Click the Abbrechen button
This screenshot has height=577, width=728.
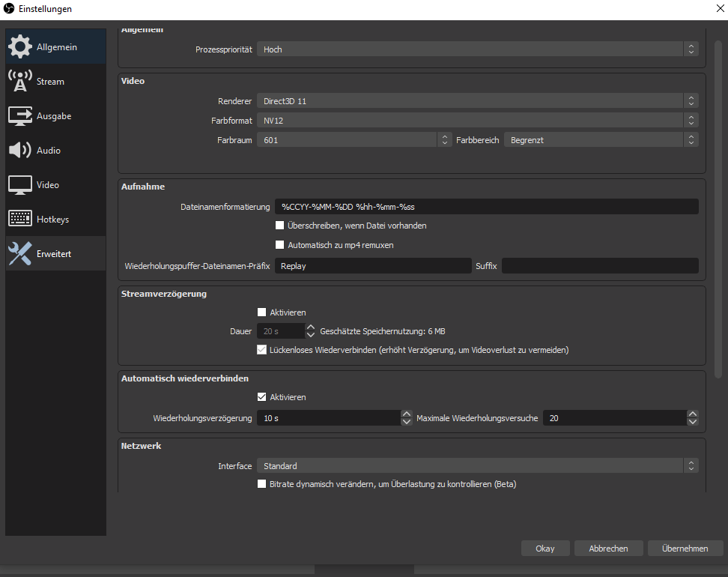pos(608,549)
